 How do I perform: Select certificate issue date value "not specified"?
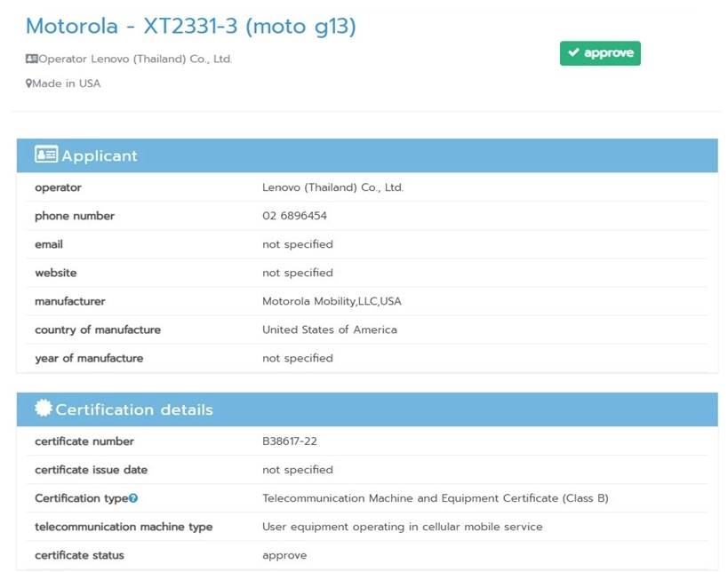point(298,470)
